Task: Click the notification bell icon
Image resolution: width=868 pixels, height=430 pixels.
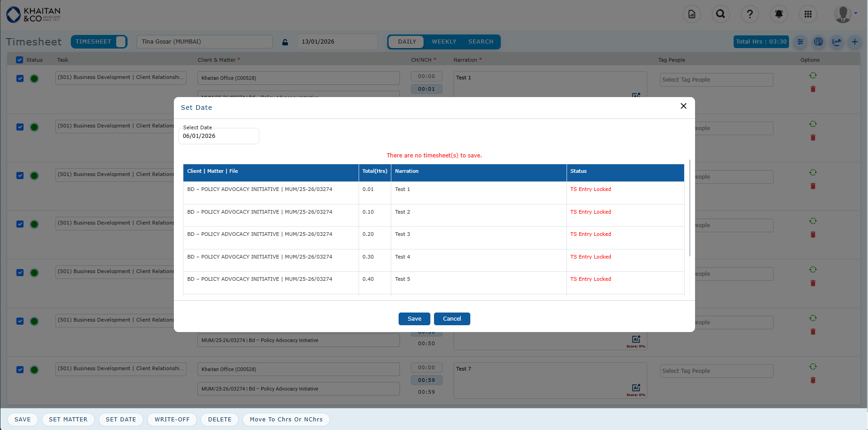Action: pos(779,14)
